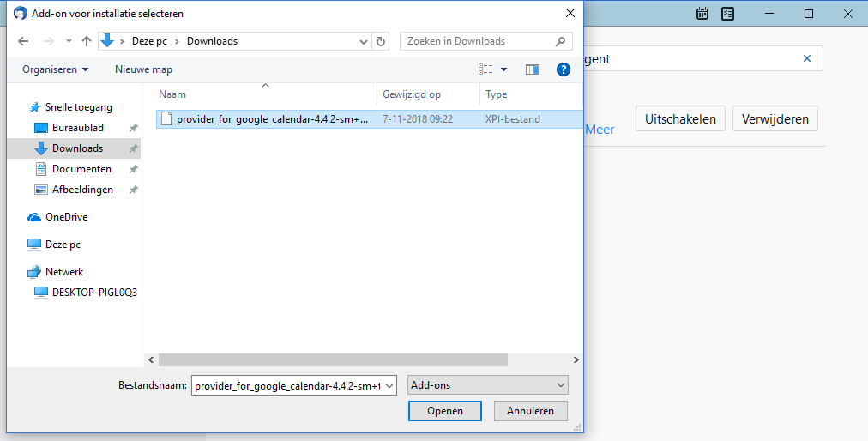The image size is (868, 441).
Task: Click Nieuwe map to create folder
Action: (x=143, y=69)
